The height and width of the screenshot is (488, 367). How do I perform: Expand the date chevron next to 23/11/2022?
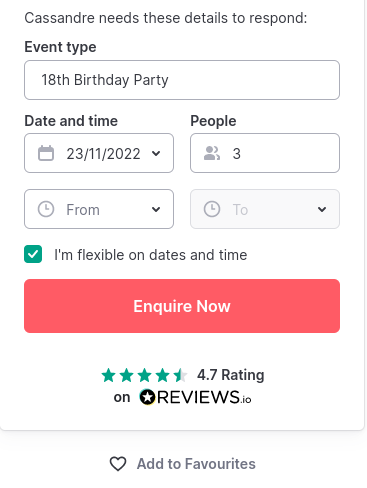pyautogui.click(x=156, y=153)
